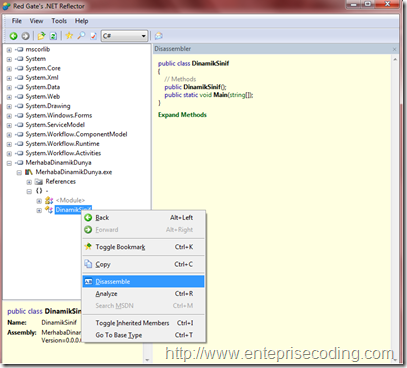
Task: Expand the System.Xml node
Action: click(x=9, y=78)
